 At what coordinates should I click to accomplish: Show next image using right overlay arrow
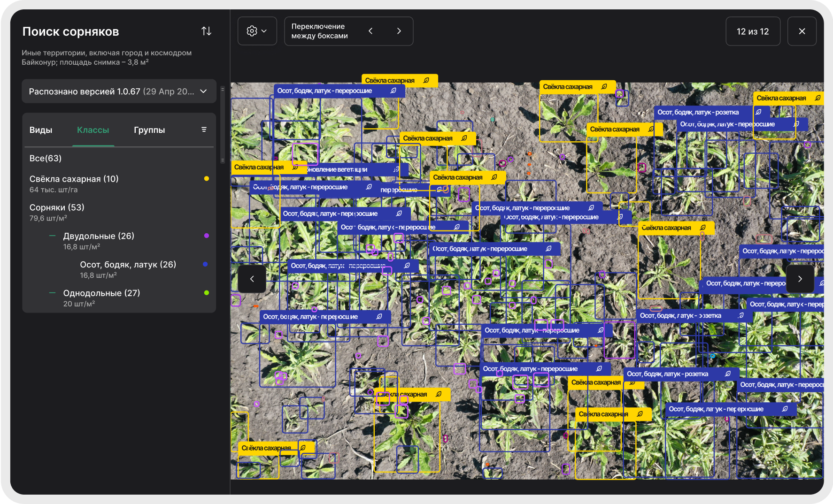(x=800, y=279)
